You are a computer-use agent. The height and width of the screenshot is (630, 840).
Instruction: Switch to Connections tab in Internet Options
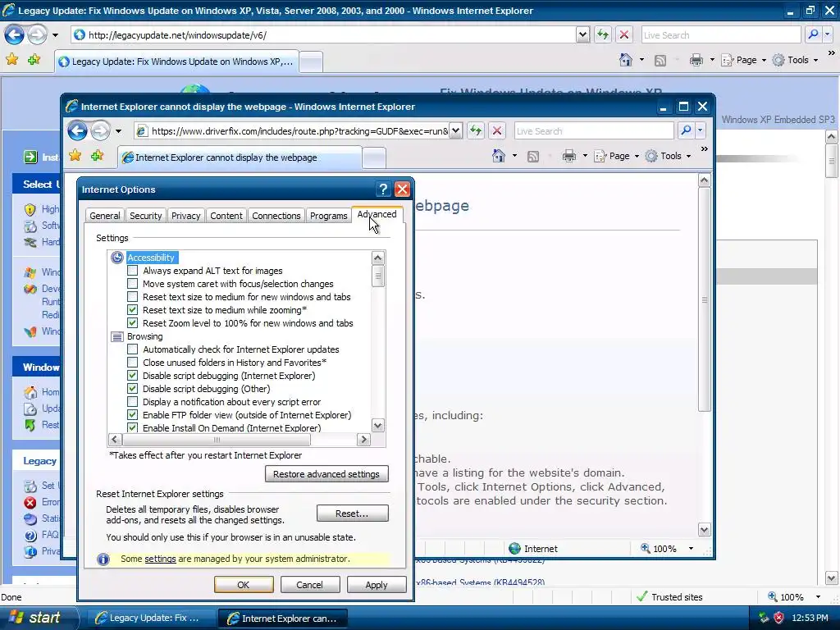276,216
